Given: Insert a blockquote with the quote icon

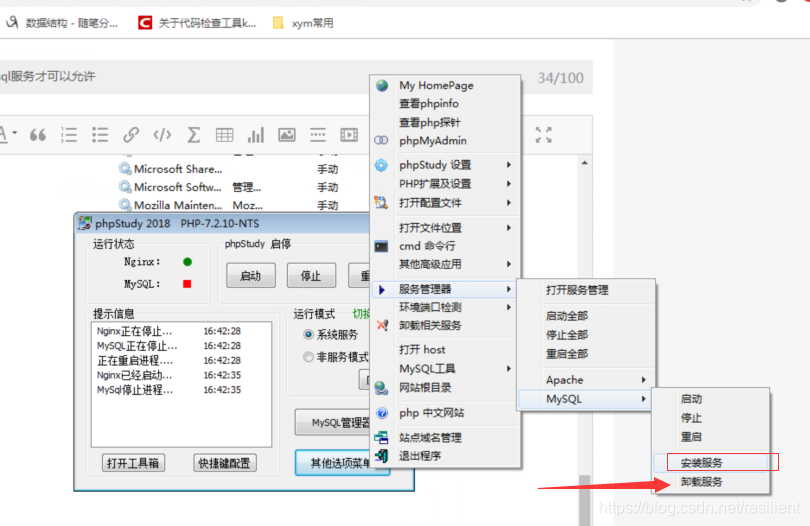Looking at the screenshot, I should [38, 135].
